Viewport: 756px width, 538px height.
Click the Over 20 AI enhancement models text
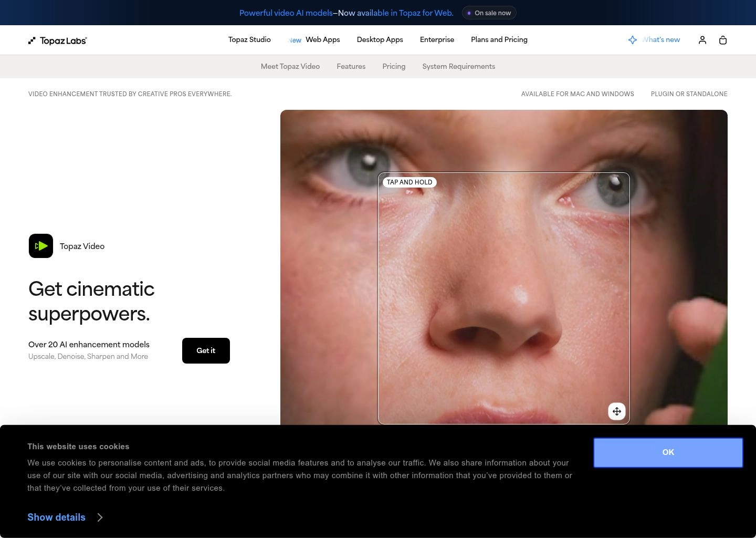pyautogui.click(x=89, y=345)
